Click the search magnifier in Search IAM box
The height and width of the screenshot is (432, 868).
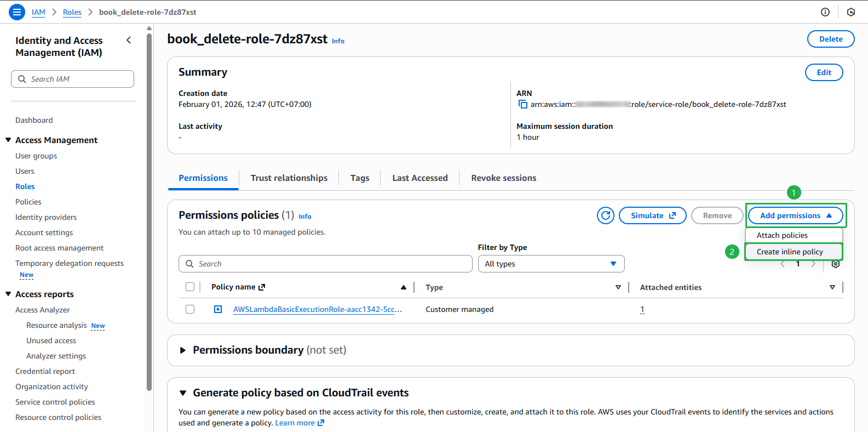click(x=22, y=79)
